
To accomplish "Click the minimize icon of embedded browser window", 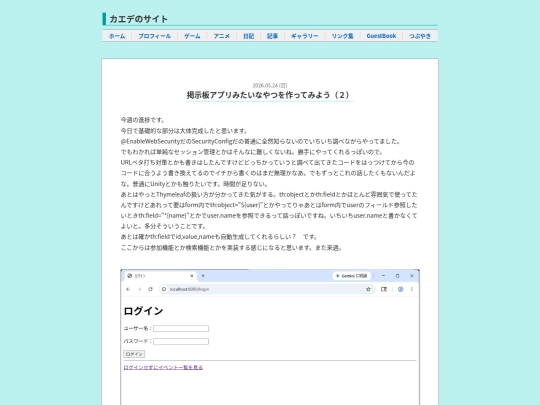I will click(383, 276).
